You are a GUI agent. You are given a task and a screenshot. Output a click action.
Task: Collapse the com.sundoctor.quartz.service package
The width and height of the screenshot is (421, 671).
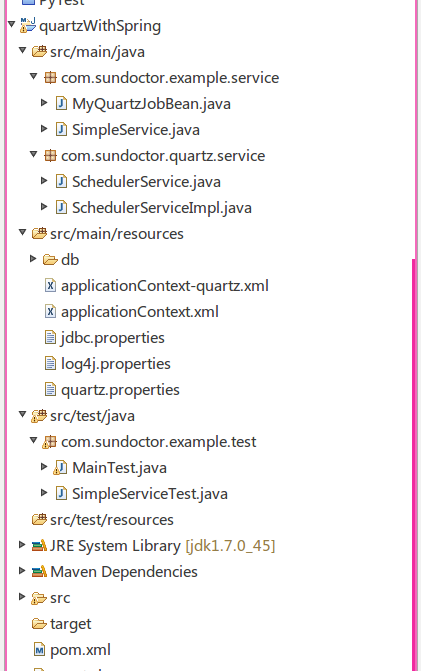point(33,154)
